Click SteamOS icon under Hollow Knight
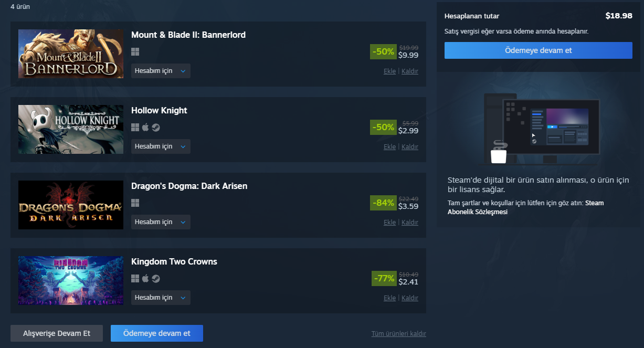This screenshot has height=348, width=644. [156, 128]
